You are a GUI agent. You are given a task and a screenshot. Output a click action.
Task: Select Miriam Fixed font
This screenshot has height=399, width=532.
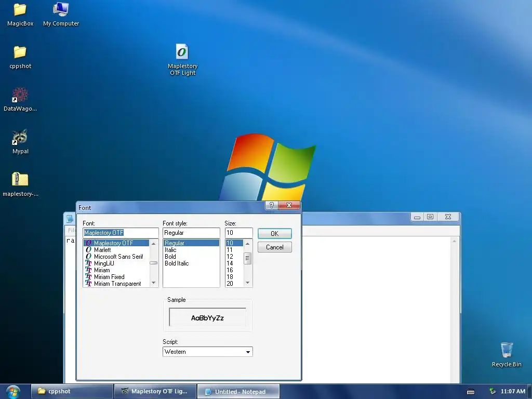click(x=116, y=277)
